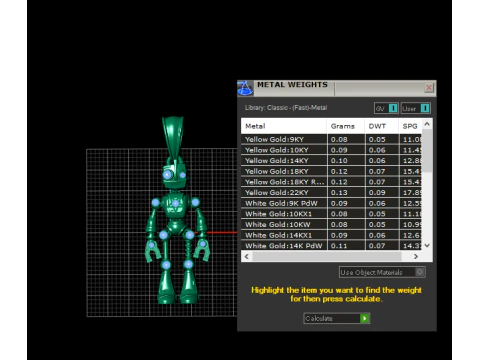Select the White Gold:14K PdW row
This screenshot has width=480, height=360.
tap(331, 245)
